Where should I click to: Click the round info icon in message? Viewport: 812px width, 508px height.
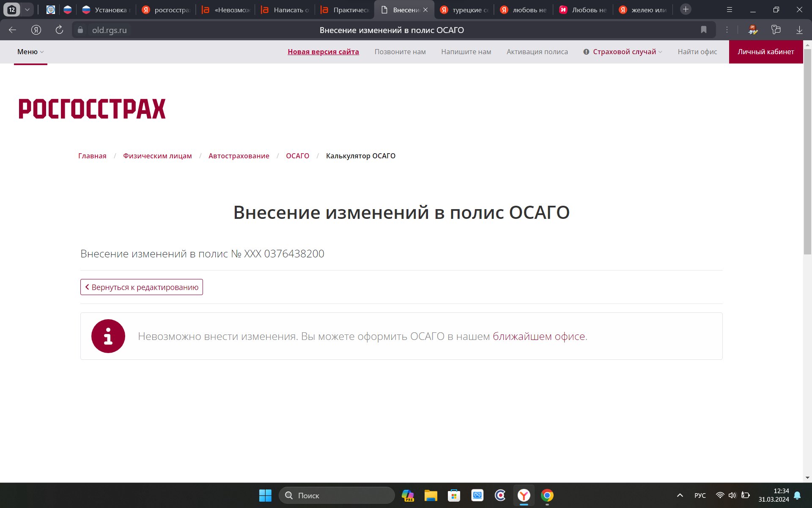(108, 336)
